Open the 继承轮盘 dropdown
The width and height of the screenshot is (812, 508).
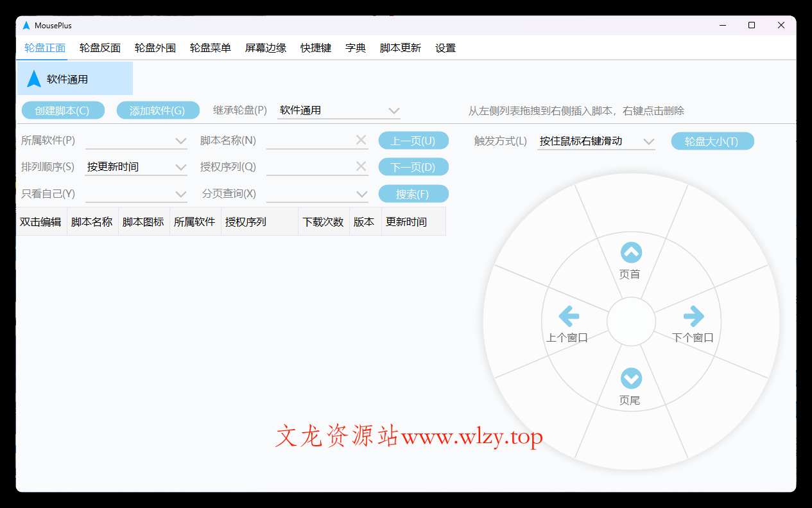(x=393, y=110)
